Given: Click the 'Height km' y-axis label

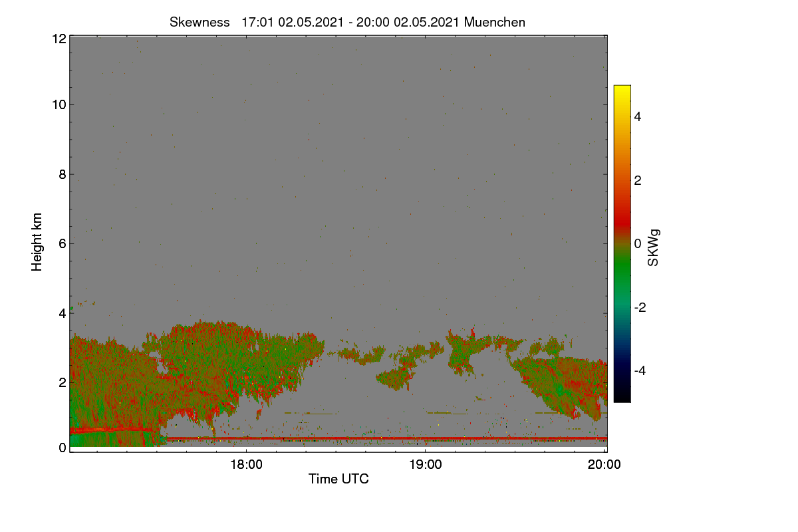Looking at the screenshot, I should 38,241.
